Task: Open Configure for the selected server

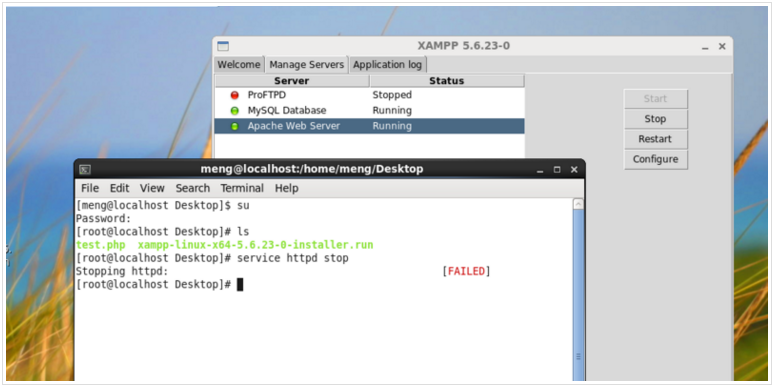Action: point(655,159)
